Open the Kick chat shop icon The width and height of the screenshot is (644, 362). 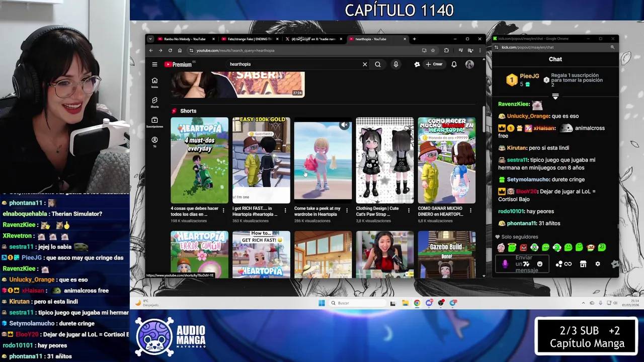[x=583, y=264]
